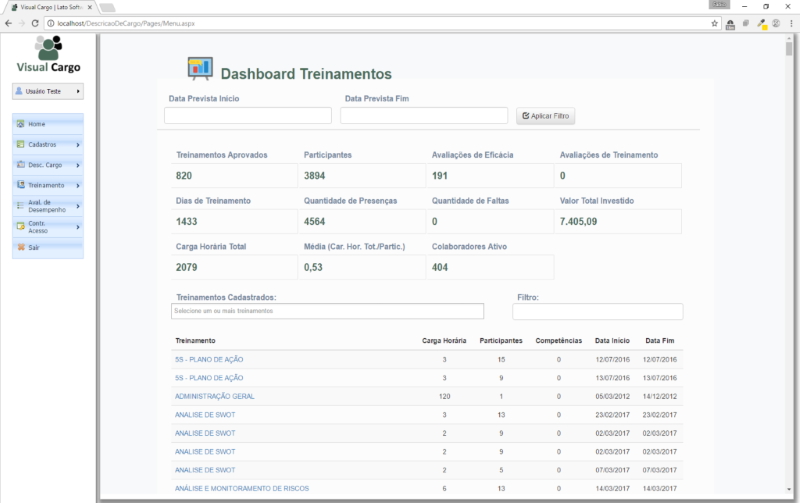Image resolution: width=800 pixels, height=503 pixels.
Task: Select the Sair menu item
Action: [48, 247]
